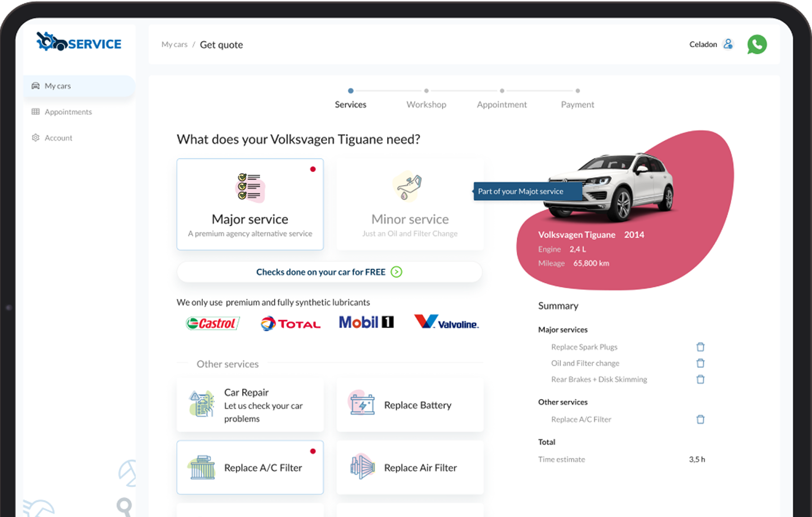The height and width of the screenshot is (517, 812).
Task: Add the Replace Battery service
Action: coord(410,405)
